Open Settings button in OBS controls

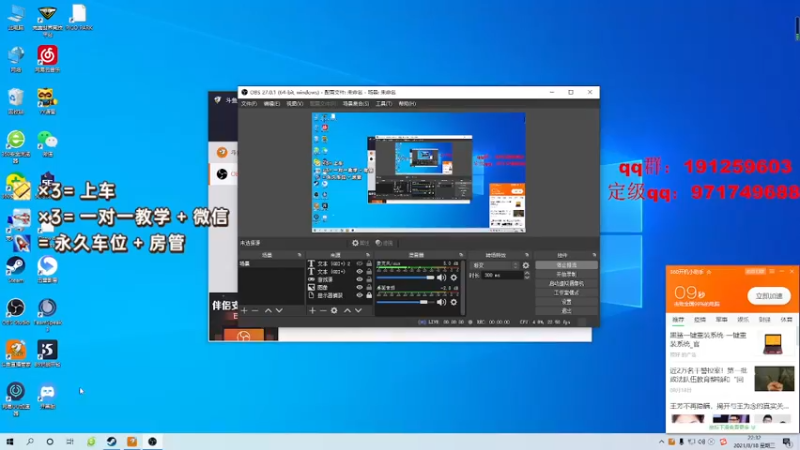(566, 302)
